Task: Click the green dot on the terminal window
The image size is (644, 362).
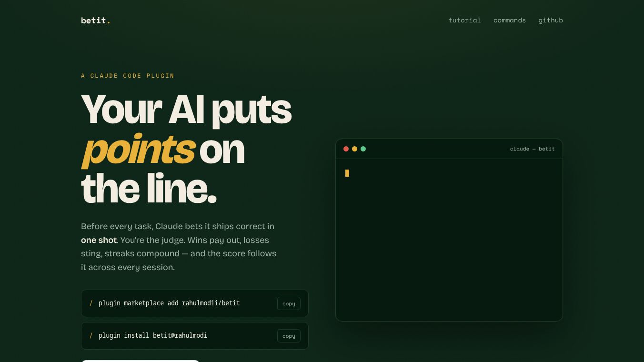Action: 363,149
